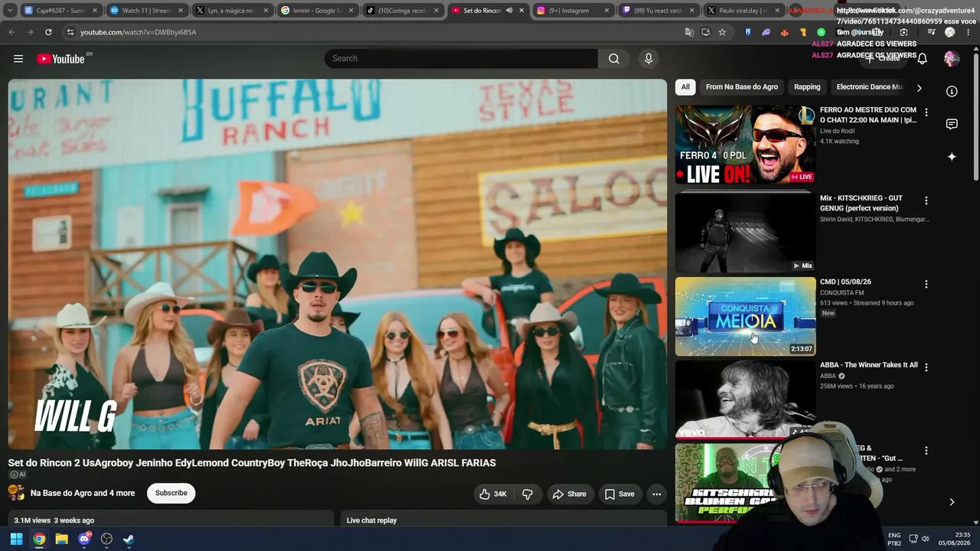
Task: Save the video to a playlist
Action: [619, 494]
